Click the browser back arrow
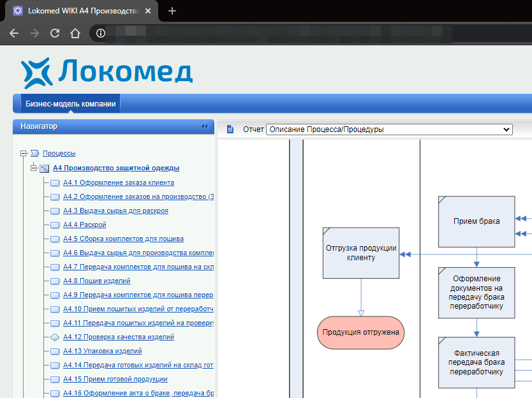532x398 pixels. pyautogui.click(x=14, y=33)
